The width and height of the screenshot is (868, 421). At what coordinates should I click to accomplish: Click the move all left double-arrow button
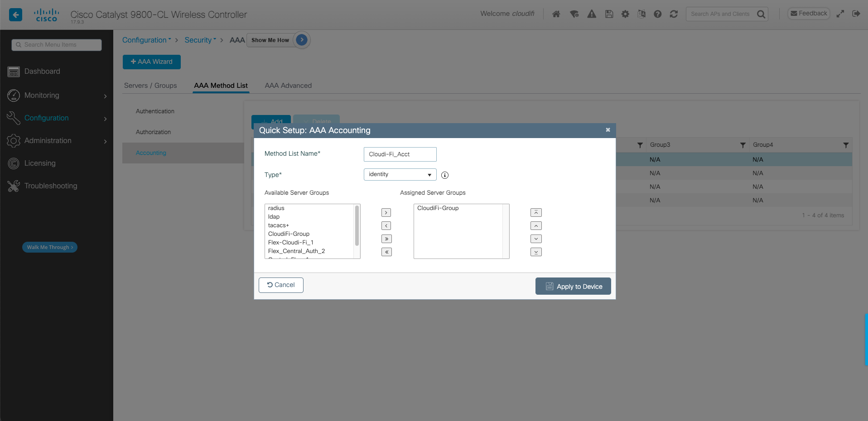[x=386, y=252]
